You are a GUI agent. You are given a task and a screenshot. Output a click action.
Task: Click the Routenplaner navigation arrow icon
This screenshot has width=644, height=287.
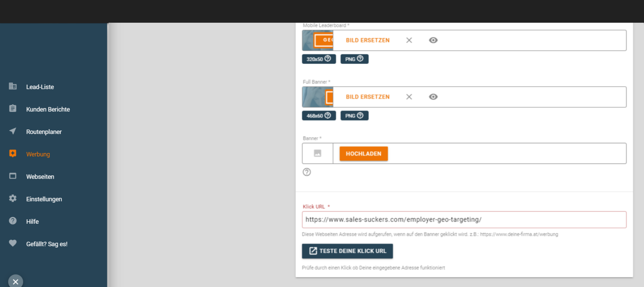tap(13, 131)
